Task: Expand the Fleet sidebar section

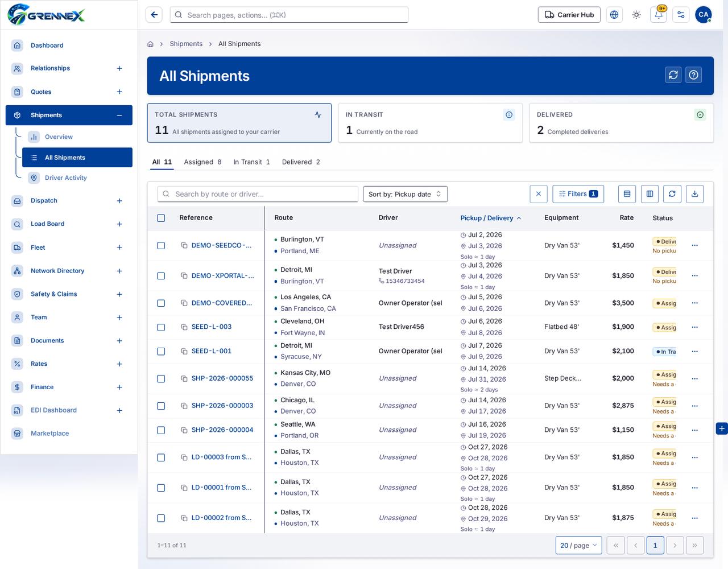Action: (119, 248)
